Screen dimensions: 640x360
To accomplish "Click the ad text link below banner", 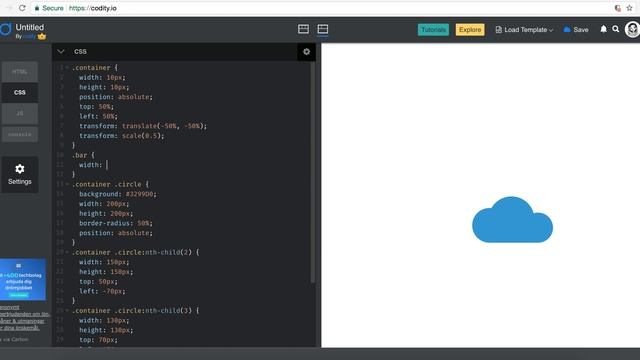I will coord(24,318).
